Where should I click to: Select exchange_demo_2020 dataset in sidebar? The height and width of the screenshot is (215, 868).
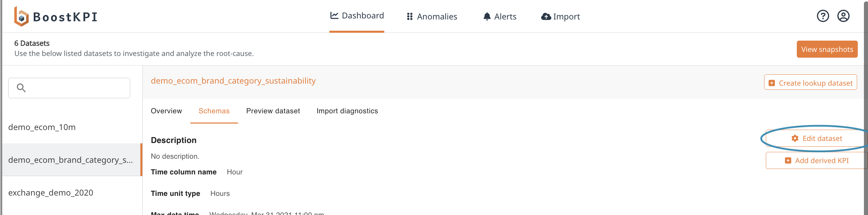[x=50, y=193]
